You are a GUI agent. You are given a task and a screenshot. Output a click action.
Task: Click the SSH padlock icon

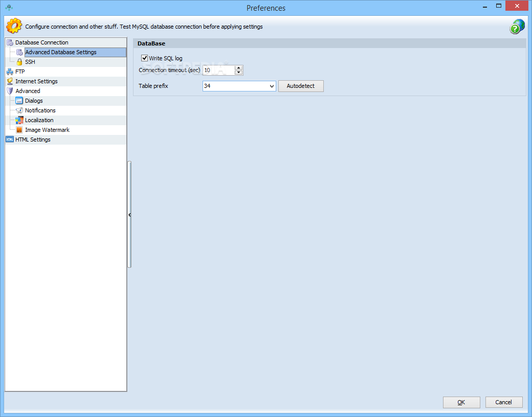[x=19, y=62]
